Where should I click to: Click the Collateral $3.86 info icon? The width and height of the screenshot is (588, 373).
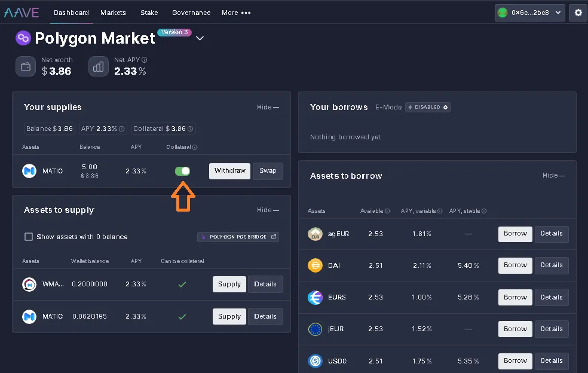[191, 129]
